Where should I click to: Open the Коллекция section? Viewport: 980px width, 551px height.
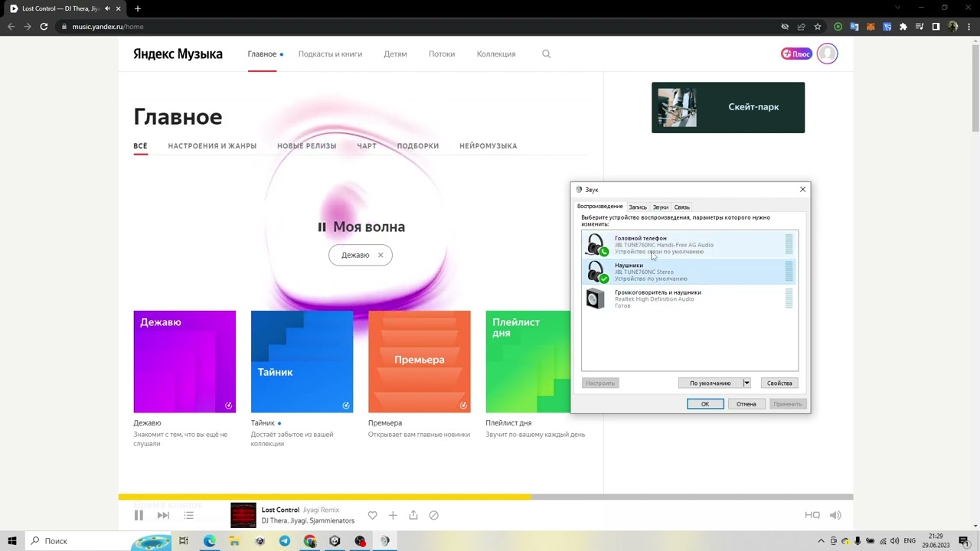click(x=496, y=54)
